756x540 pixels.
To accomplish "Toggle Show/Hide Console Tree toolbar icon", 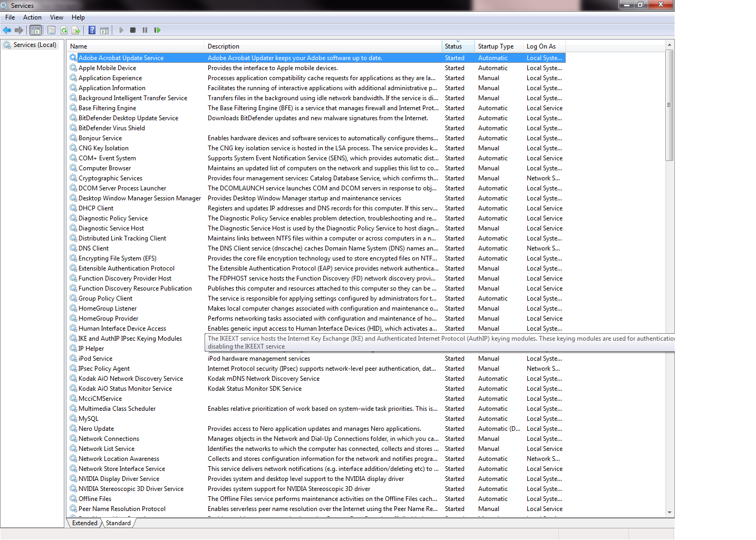I will (x=35, y=31).
